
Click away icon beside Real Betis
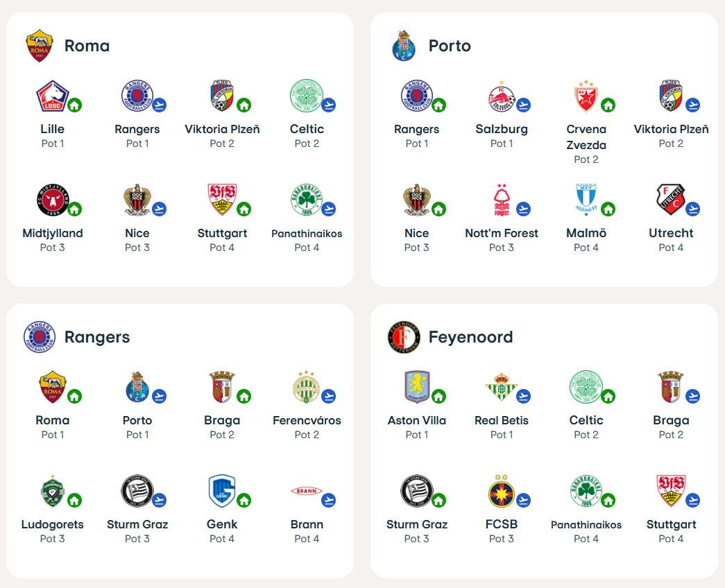(523, 396)
